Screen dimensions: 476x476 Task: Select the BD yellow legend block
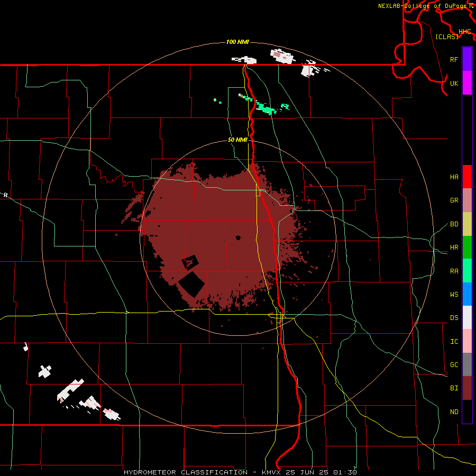click(467, 224)
